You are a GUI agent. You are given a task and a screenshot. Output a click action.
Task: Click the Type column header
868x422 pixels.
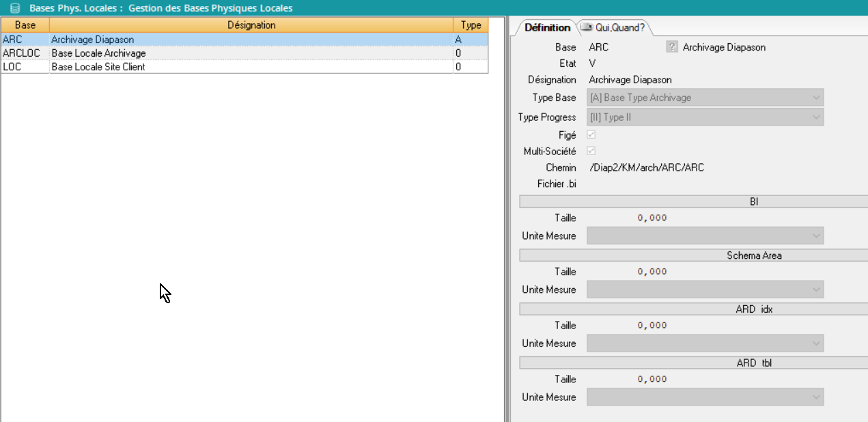471,25
